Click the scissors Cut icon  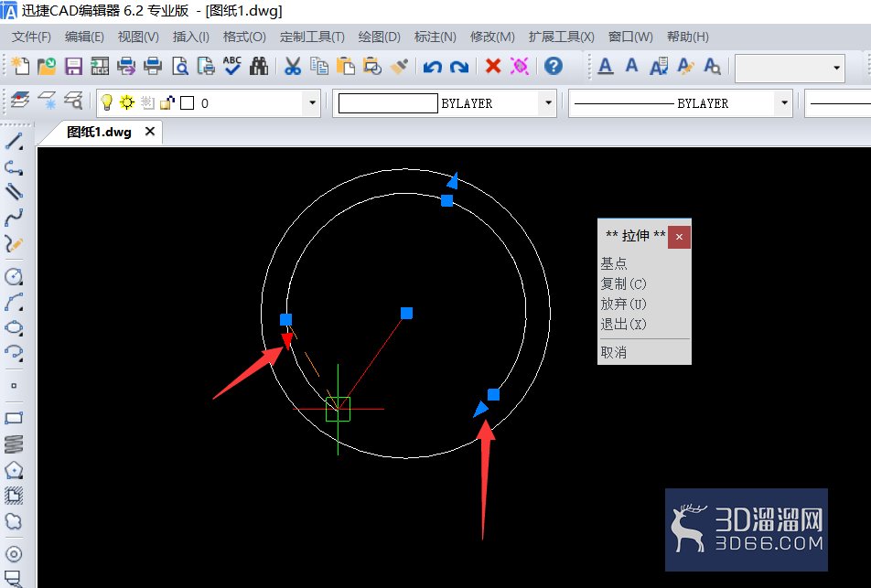[x=293, y=66]
